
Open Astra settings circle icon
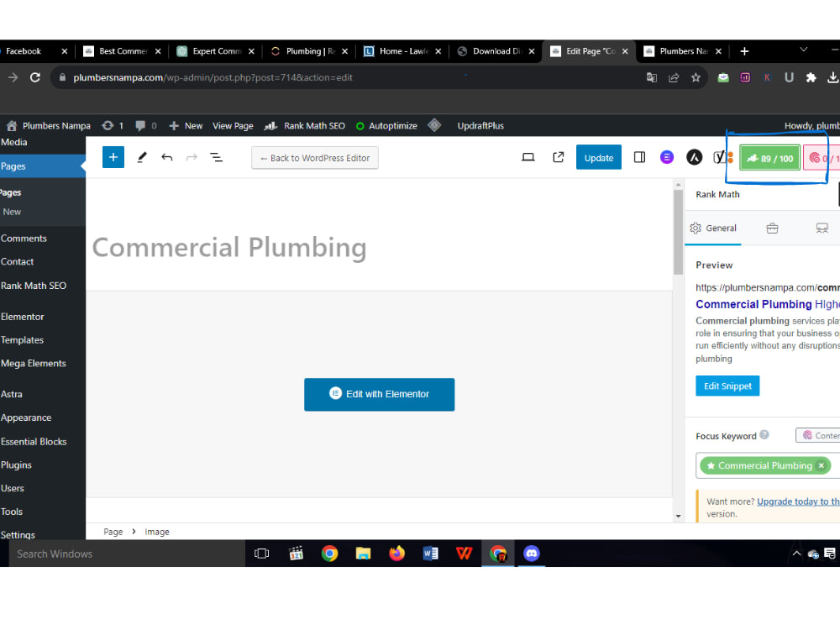pyautogui.click(x=695, y=158)
